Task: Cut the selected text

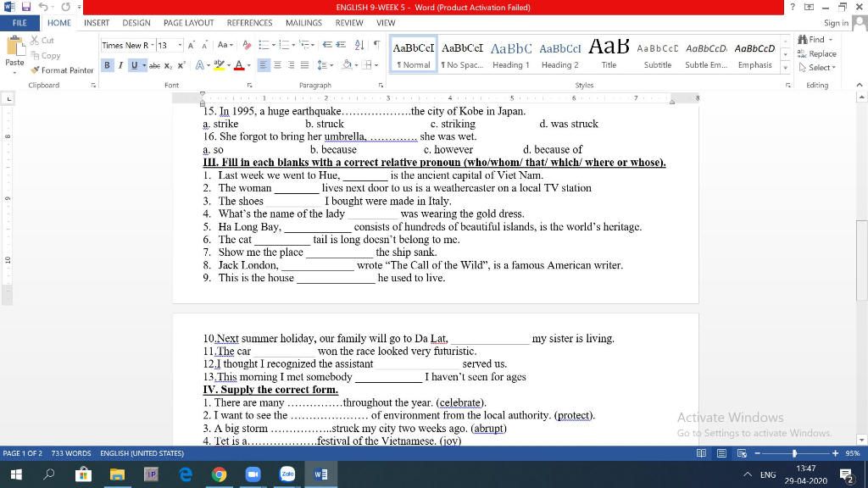Action: tap(42, 41)
